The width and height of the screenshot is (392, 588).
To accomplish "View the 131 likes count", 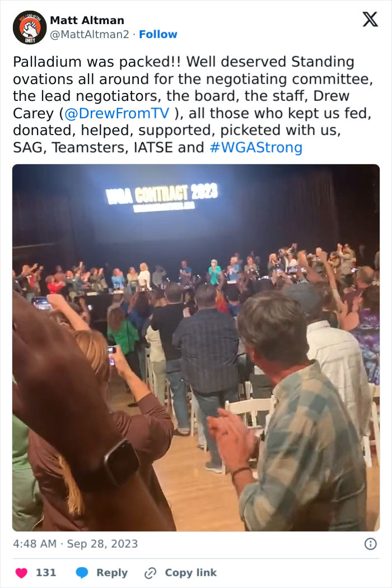I will (x=46, y=573).
